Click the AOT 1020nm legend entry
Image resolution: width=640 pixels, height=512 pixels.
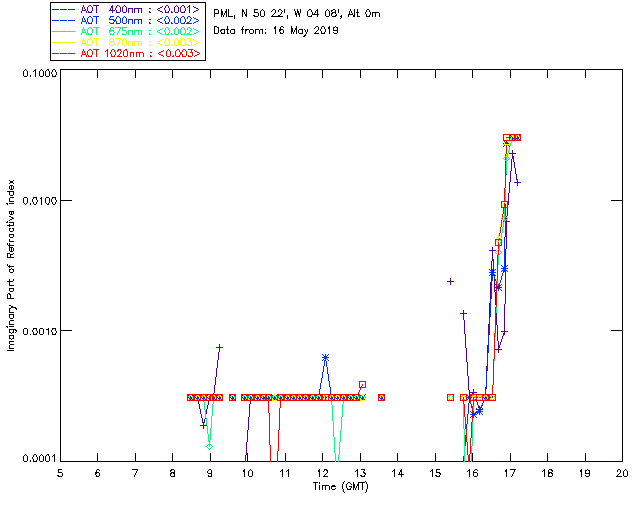point(127,53)
